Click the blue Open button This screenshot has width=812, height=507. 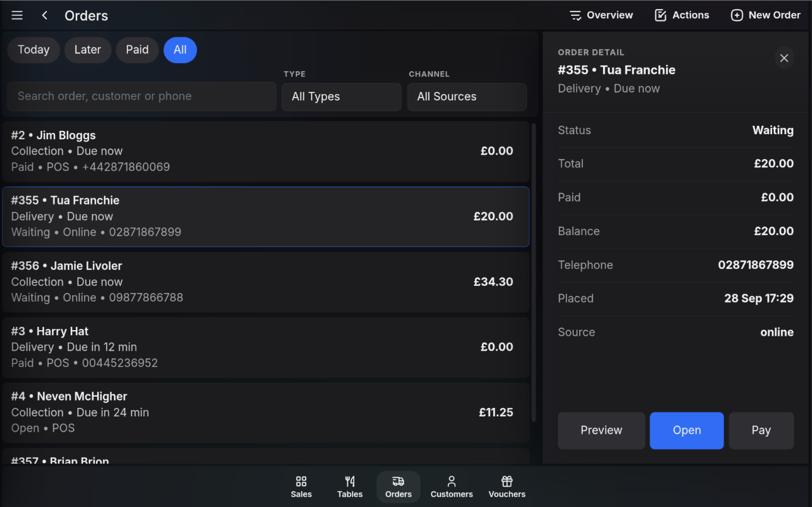click(687, 431)
